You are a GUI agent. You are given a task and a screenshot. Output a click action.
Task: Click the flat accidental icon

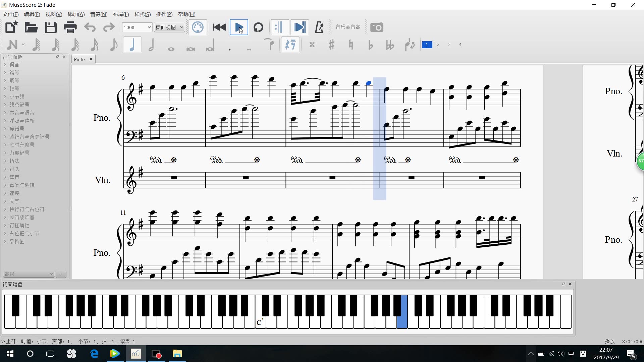point(370,45)
